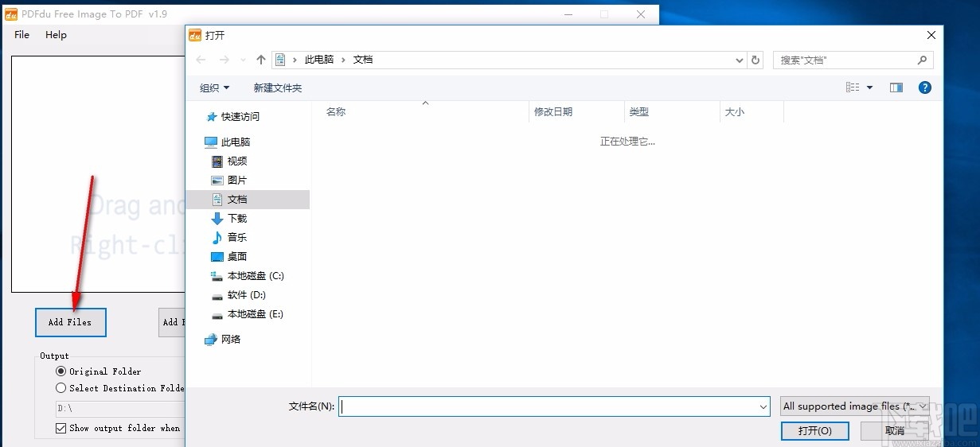Select the 文档 folder in the sidebar
Viewport: 980px width, 447px height.
[x=248, y=199]
